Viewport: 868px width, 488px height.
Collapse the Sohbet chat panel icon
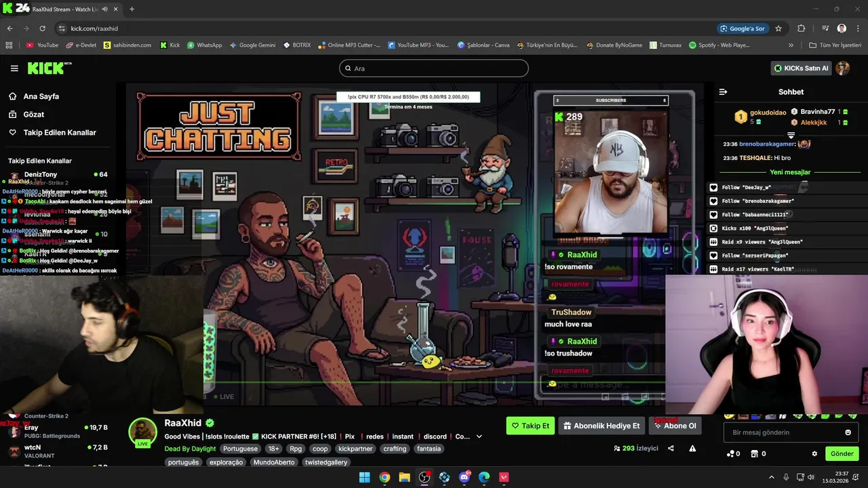723,91
